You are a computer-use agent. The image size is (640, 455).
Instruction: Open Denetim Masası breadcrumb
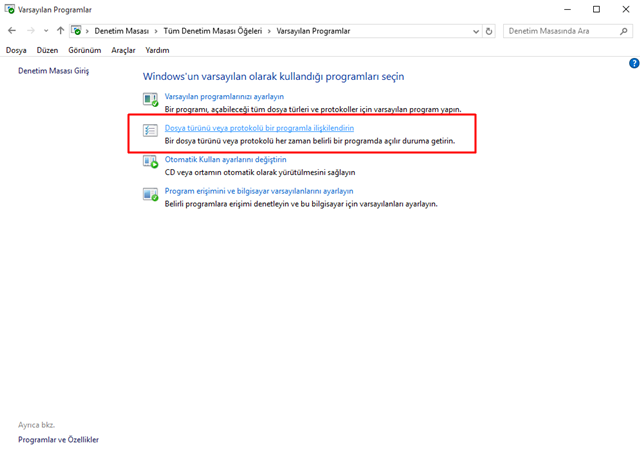coord(122,31)
